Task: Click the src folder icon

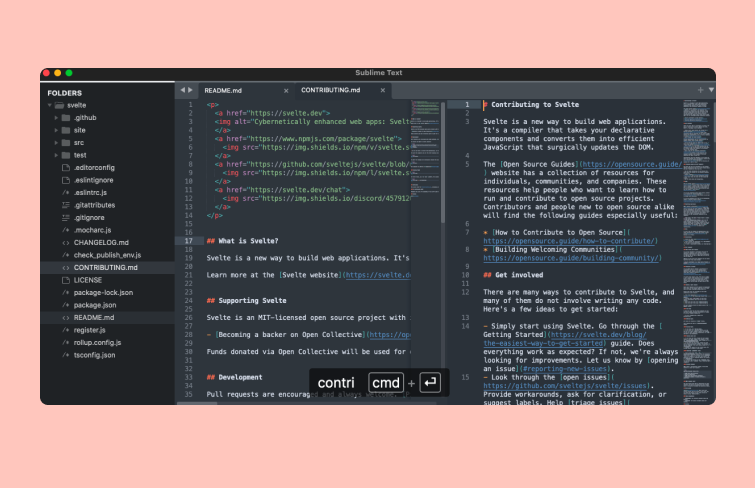Action: [66, 143]
